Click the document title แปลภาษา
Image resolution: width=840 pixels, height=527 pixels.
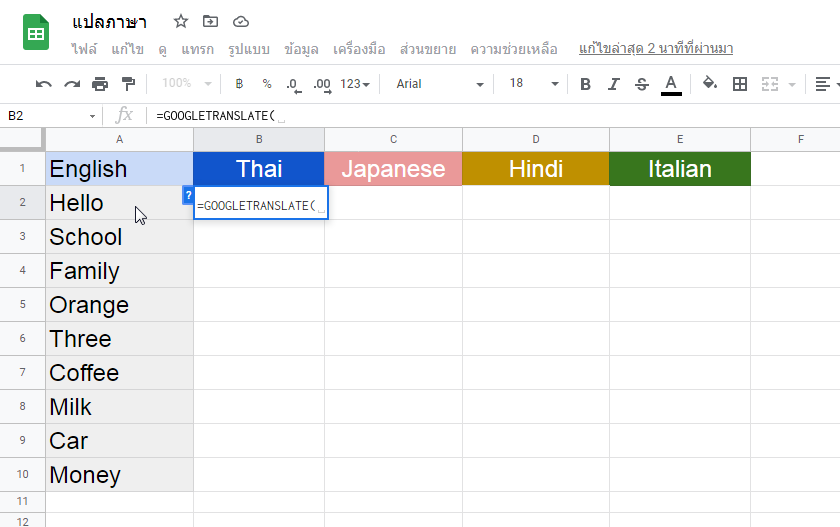[x=109, y=22]
